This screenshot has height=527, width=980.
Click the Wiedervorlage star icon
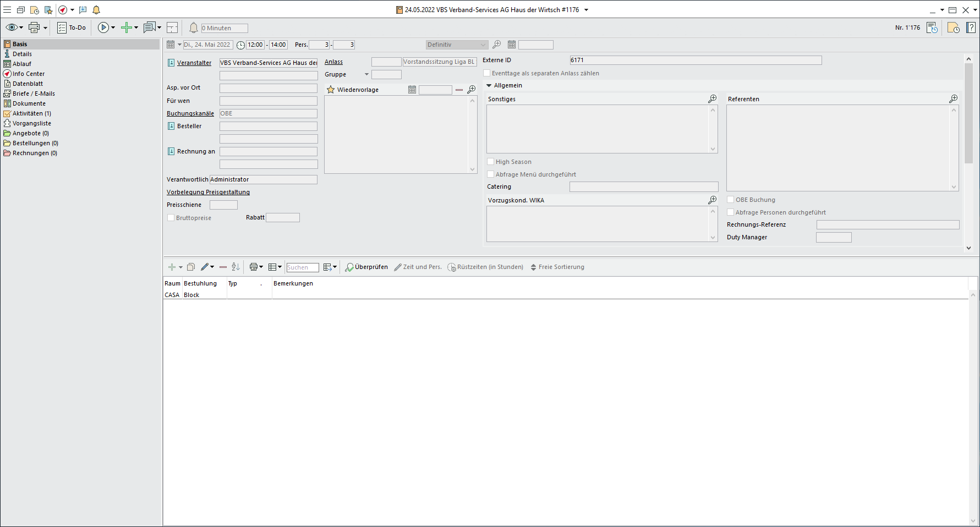[x=331, y=90]
